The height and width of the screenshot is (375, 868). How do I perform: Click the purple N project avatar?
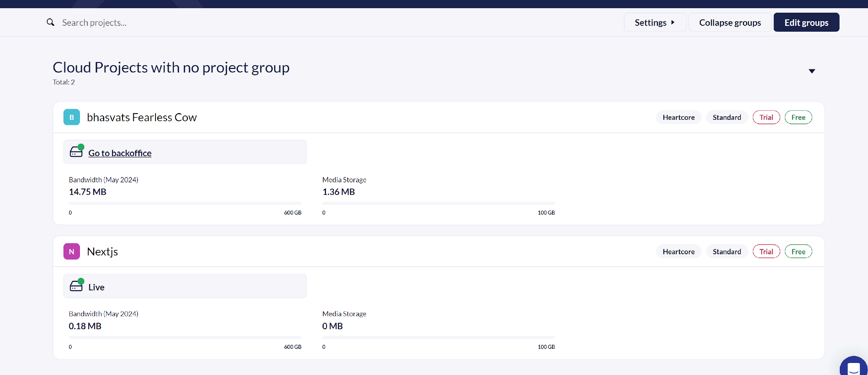point(72,251)
